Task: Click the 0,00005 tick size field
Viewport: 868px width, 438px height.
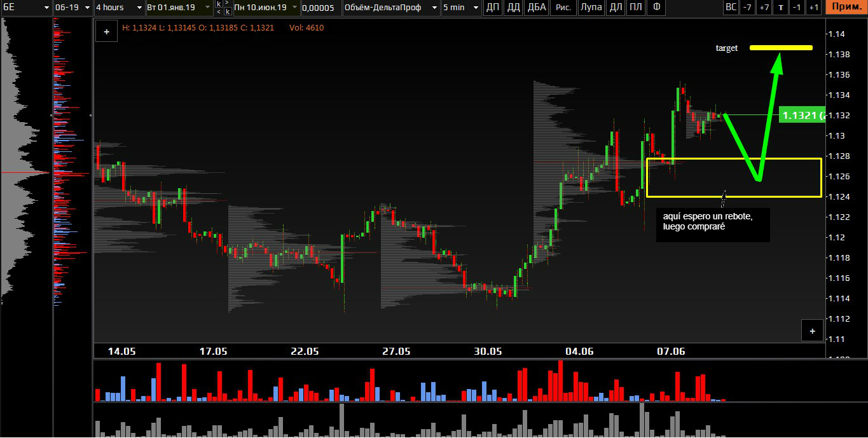Action: (319, 8)
